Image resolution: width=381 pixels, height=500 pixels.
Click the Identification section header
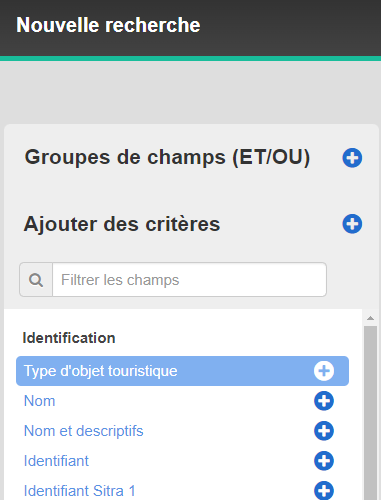(x=69, y=338)
